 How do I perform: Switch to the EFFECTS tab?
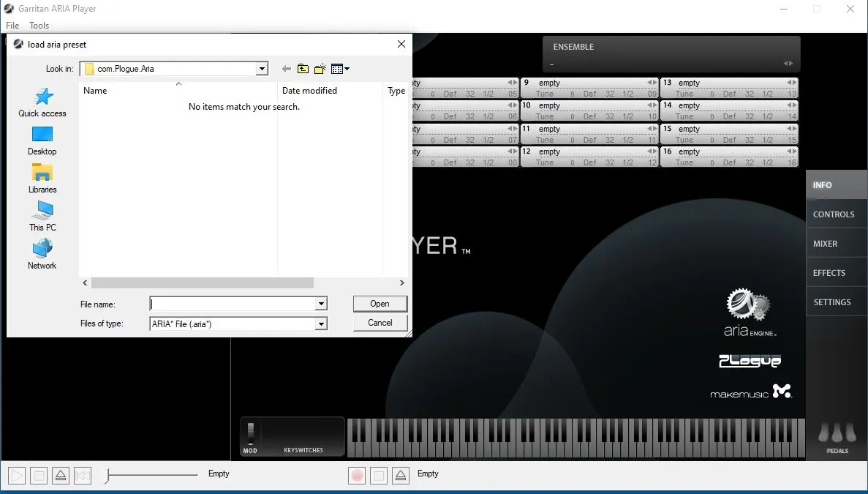829,273
